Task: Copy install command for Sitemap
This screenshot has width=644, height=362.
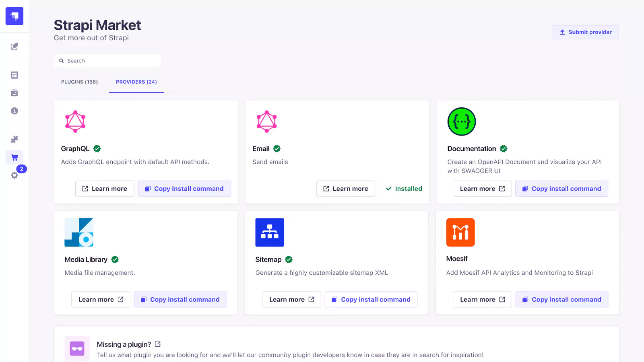Action: 371,300
